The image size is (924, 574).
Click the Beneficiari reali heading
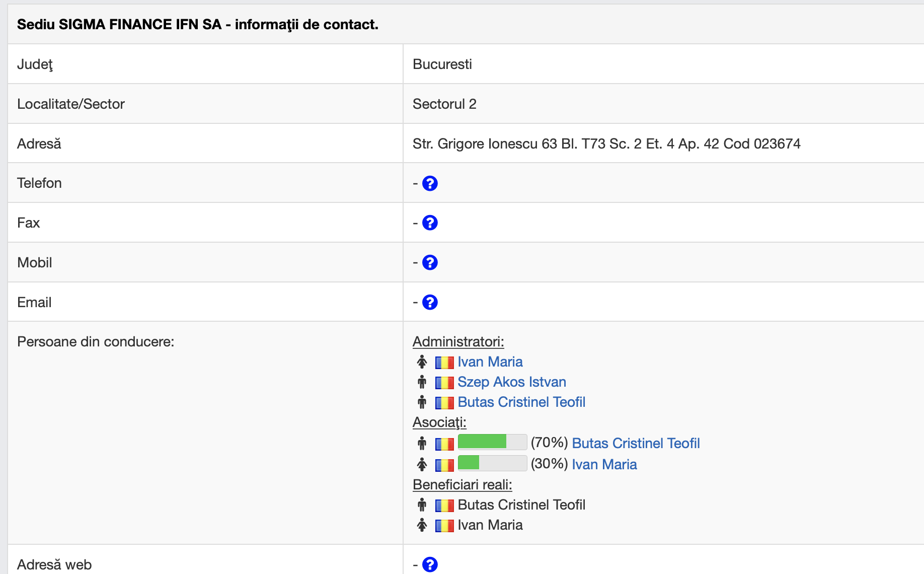tap(462, 485)
